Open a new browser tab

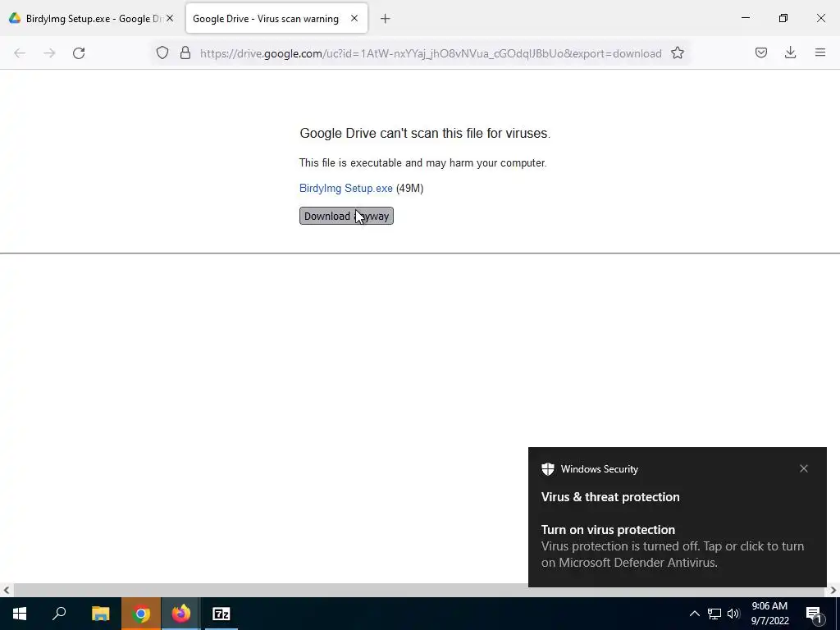click(385, 19)
